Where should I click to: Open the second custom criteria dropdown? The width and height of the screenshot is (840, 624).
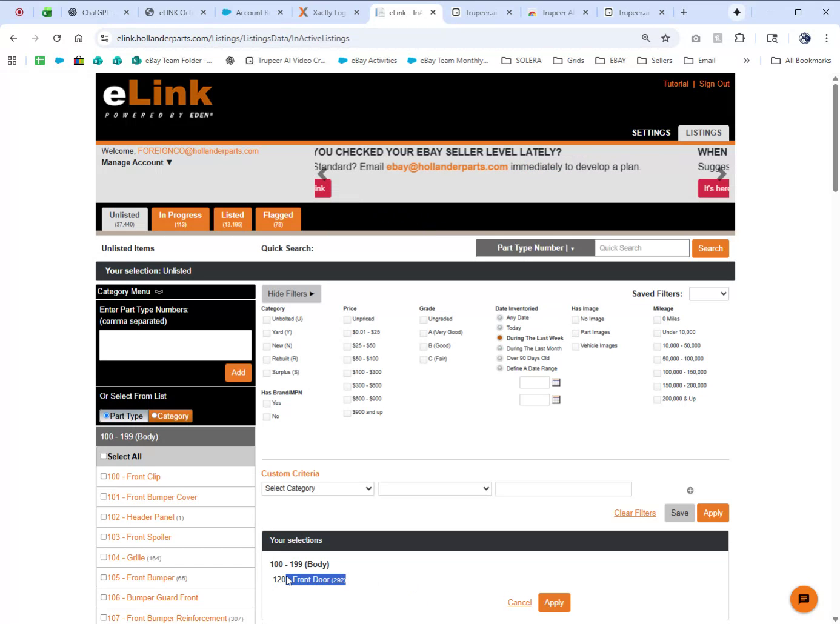(435, 488)
